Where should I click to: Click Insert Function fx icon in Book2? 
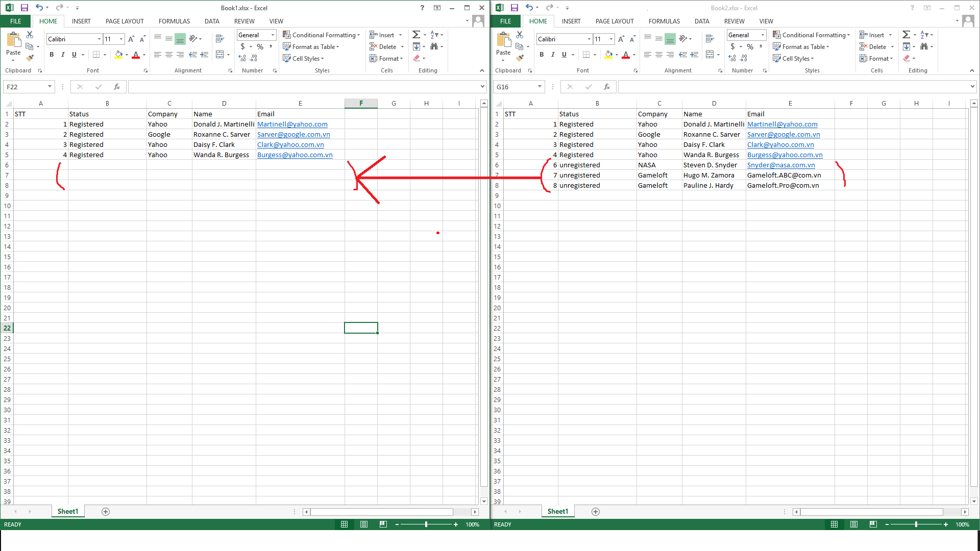point(607,87)
